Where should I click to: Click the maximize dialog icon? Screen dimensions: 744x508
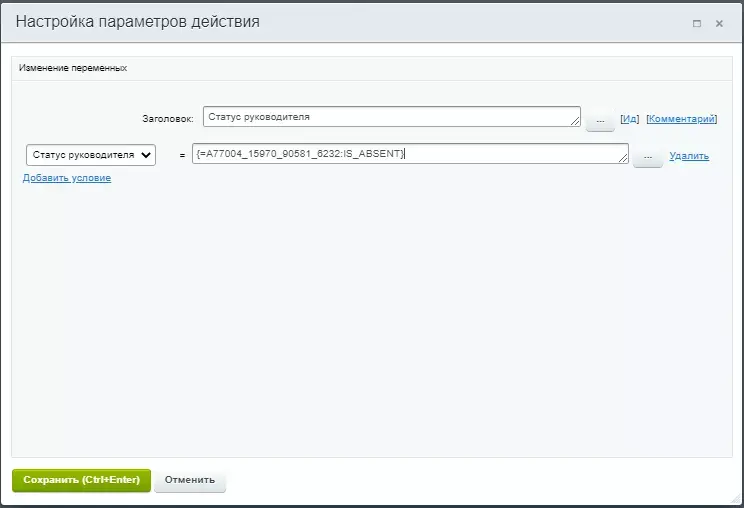pos(697,23)
